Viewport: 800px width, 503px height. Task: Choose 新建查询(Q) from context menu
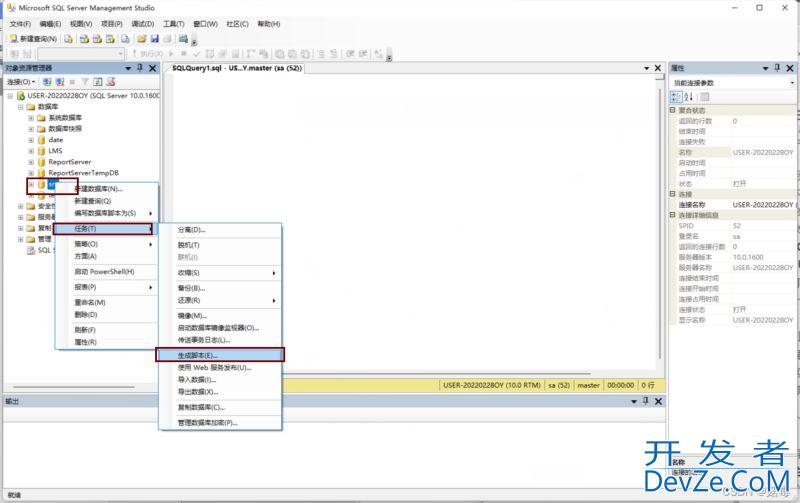(106, 201)
